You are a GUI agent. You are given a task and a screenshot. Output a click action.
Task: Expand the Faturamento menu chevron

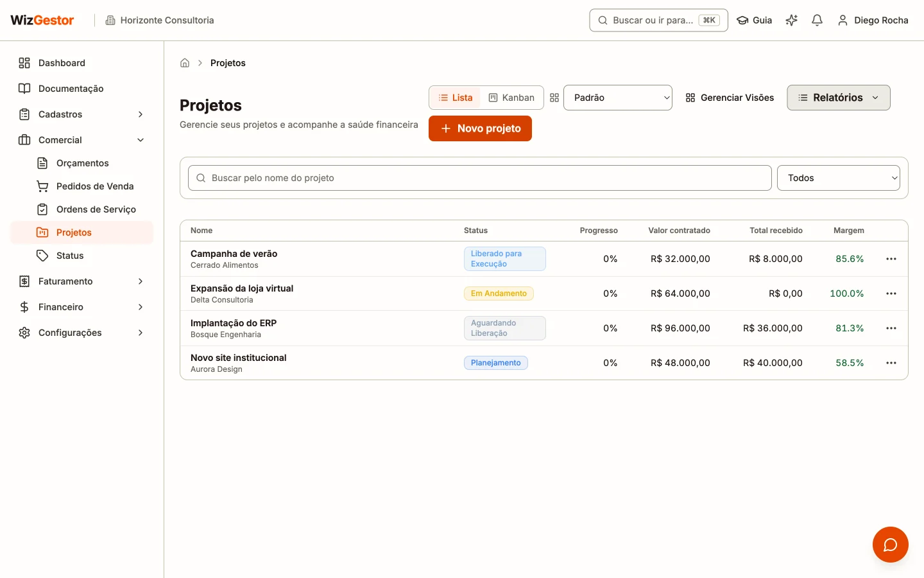pyautogui.click(x=141, y=281)
